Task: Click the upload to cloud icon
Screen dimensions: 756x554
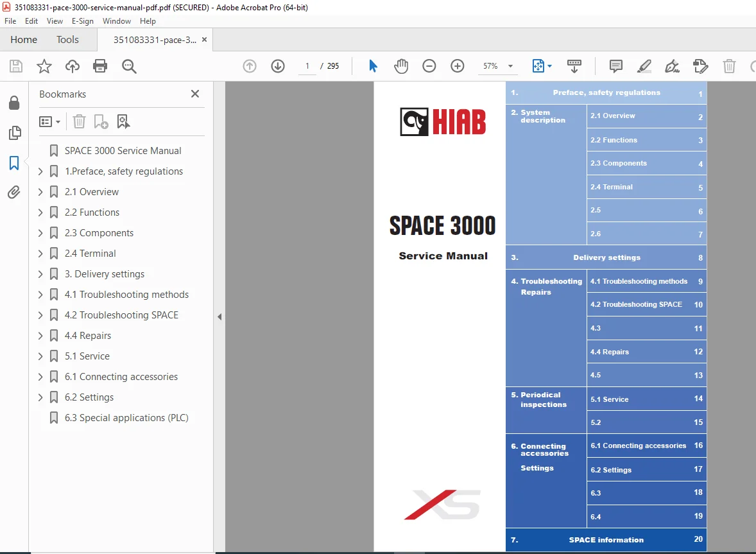Action: click(x=73, y=66)
